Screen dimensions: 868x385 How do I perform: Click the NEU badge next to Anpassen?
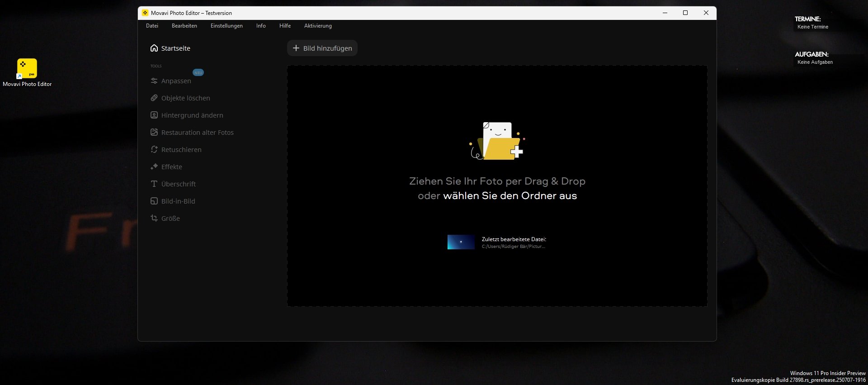point(198,72)
